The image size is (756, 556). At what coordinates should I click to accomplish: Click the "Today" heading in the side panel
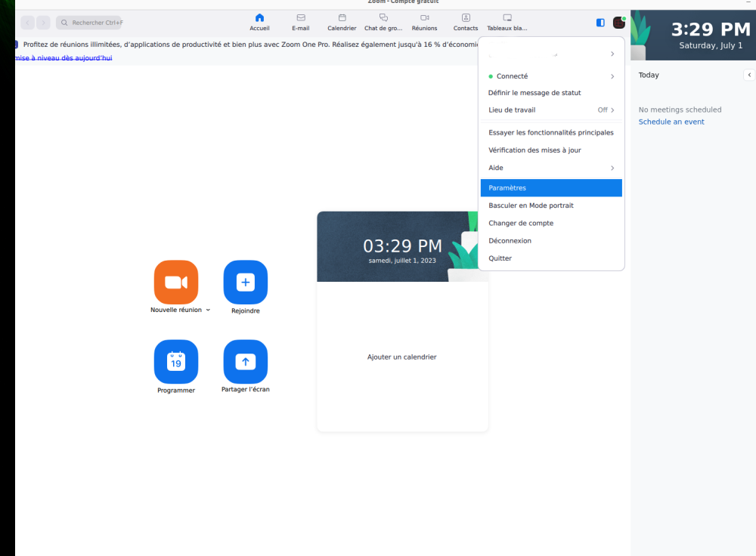point(649,75)
